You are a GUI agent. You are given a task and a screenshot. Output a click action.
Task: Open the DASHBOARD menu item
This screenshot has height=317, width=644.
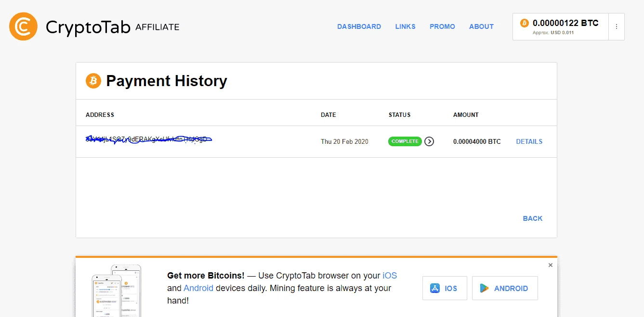tap(359, 26)
